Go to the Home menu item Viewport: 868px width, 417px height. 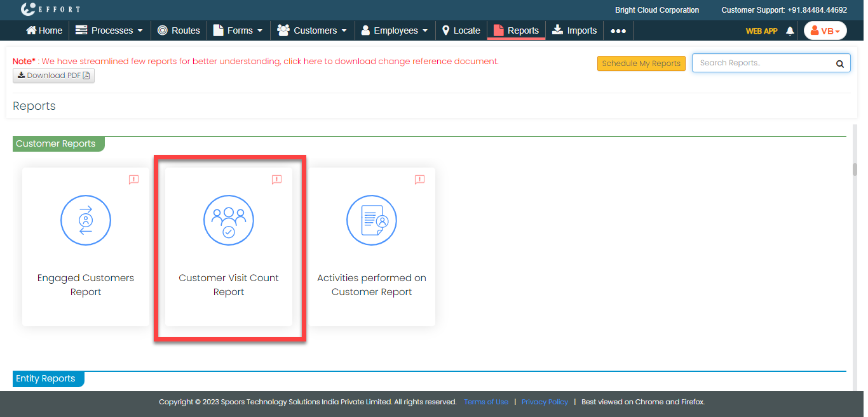point(44,30)
